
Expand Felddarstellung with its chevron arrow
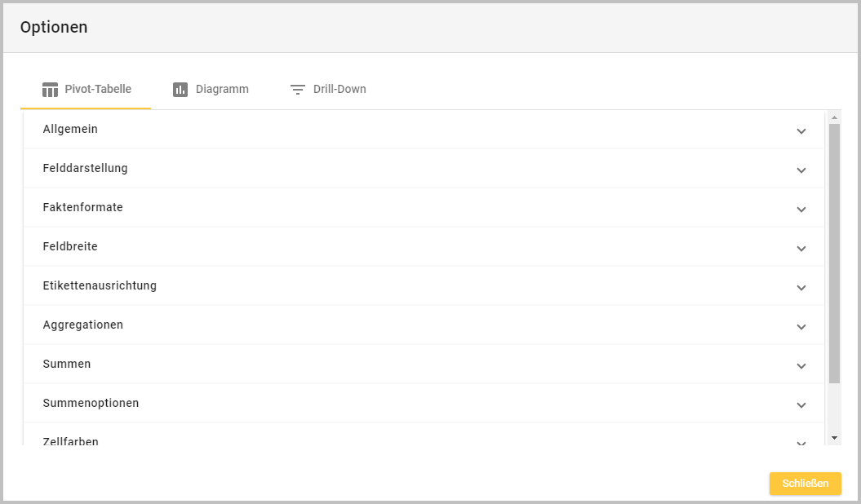[801, 170]
